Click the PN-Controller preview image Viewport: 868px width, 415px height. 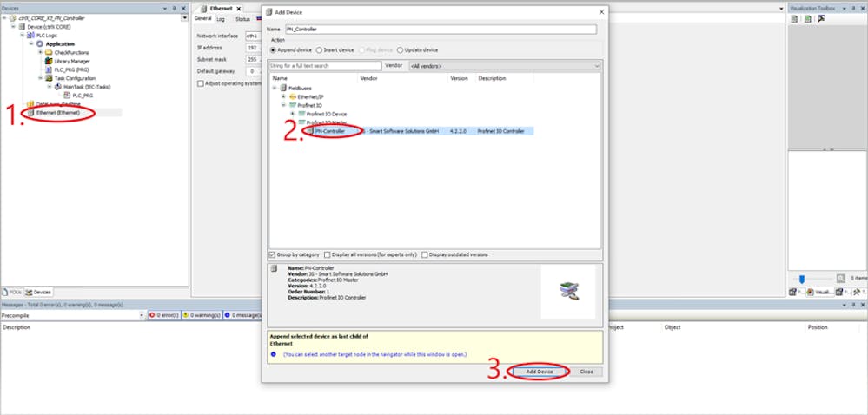pyautogui.click(x=568, y=291)
